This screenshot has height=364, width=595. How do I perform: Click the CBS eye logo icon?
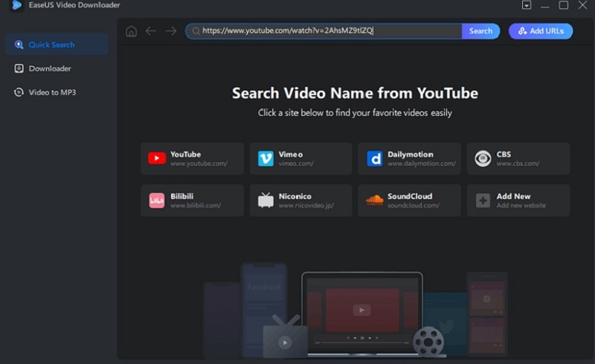coord(483,158)
